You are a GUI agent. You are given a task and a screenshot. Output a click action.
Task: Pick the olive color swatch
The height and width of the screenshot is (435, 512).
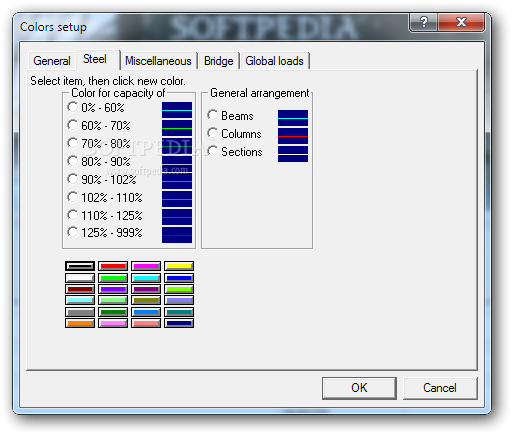pyautogui.click(x=146, y=300)
